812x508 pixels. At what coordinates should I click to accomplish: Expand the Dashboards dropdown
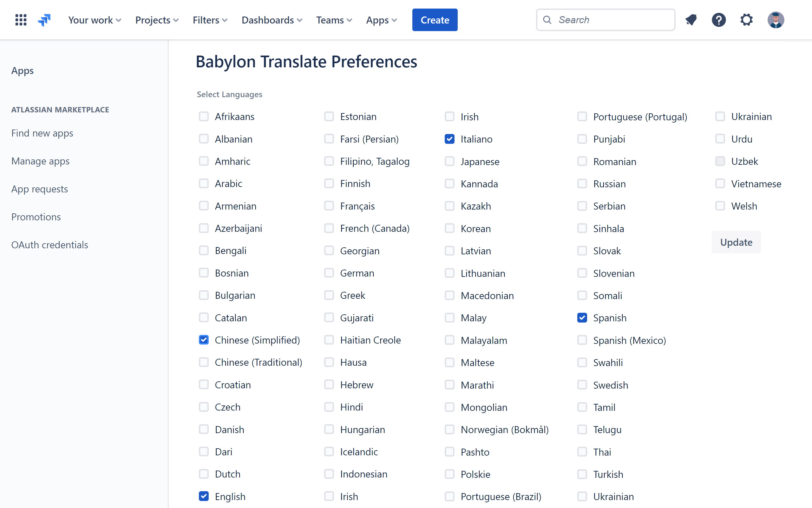[272, 20]
